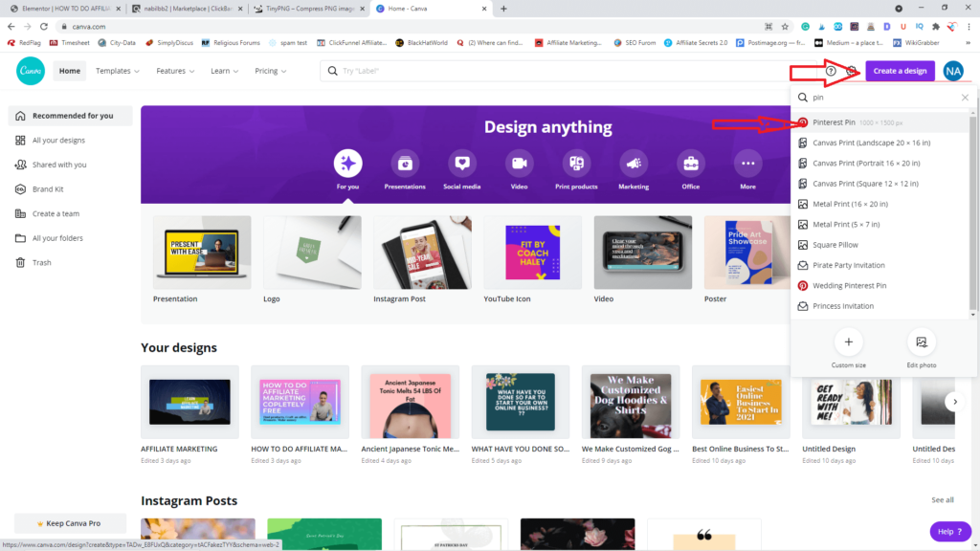
Task: Select the Print products category icon
Action: [576, 164]
